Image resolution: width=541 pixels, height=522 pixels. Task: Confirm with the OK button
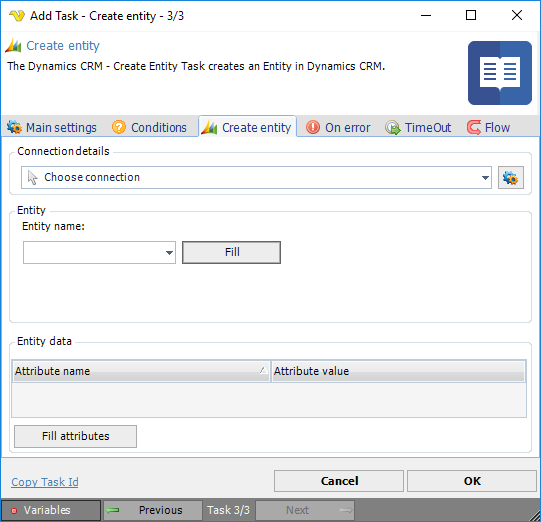pos(472,481)
